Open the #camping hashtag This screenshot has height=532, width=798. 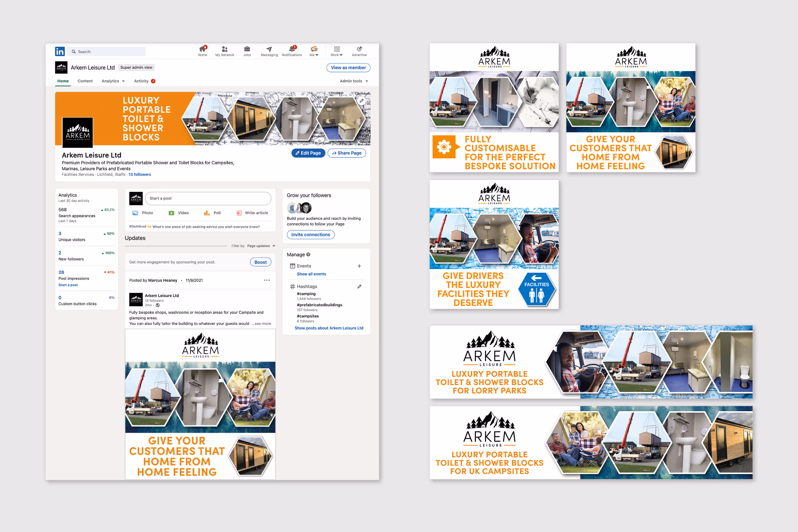pyautogui.click(x=306, y=294)
